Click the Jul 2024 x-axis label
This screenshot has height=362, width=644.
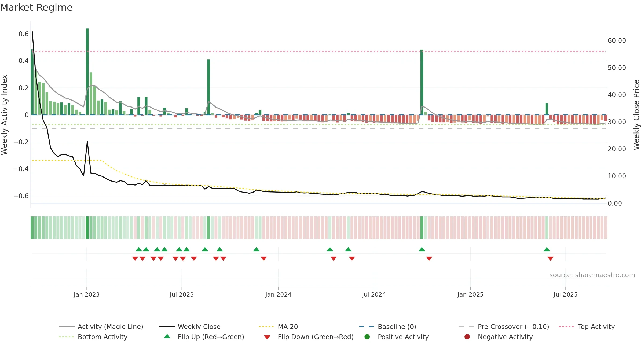pyautogui.click(x=374, y=294)
